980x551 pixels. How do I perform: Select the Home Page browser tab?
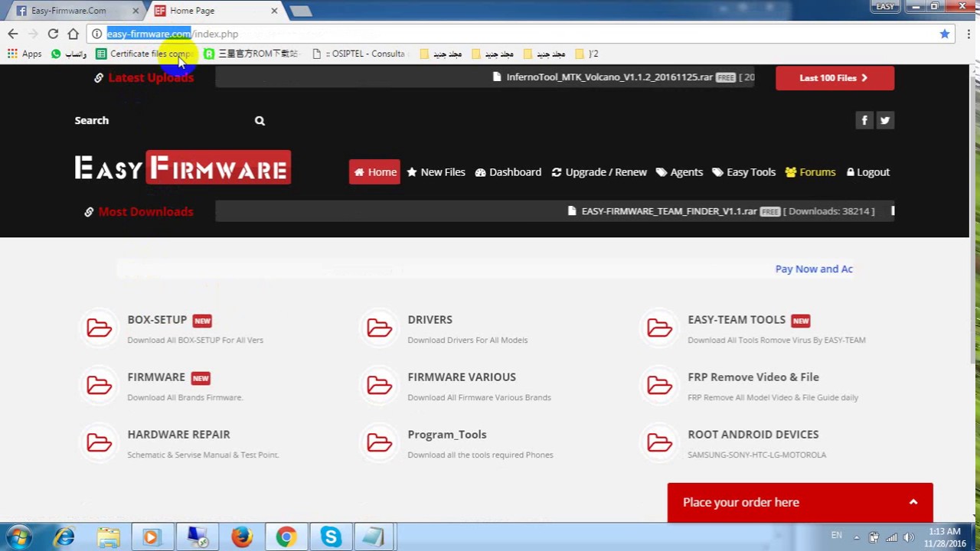tap(213, 11)
